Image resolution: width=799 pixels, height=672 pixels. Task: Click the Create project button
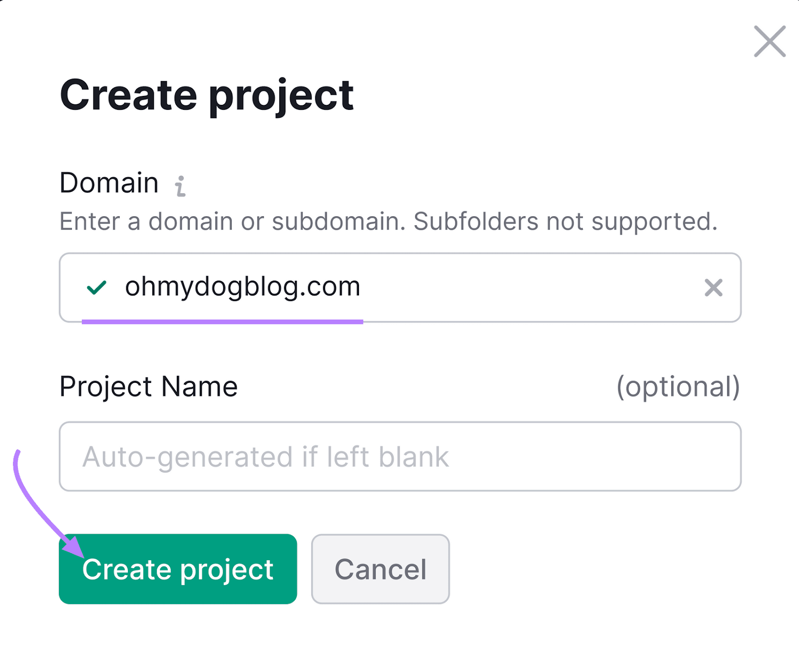[x=178, y=568]
